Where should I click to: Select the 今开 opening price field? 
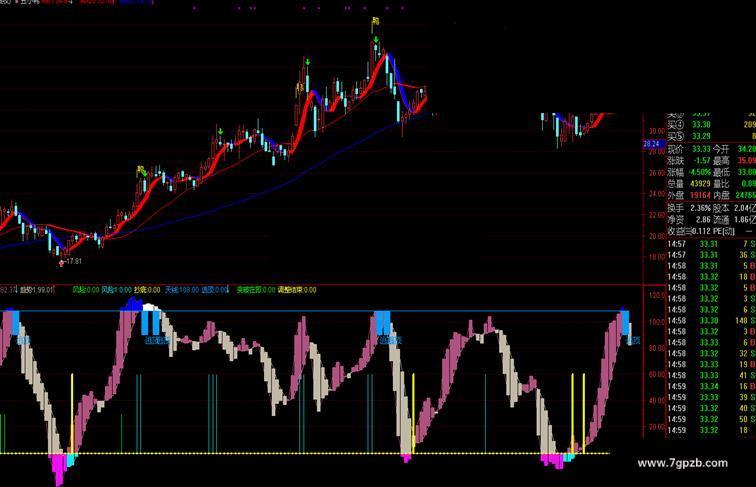coord(734,149)
